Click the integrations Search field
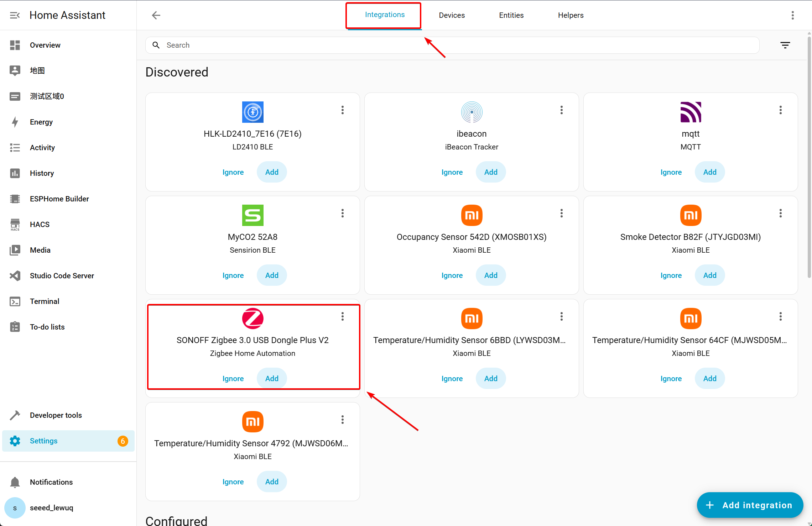Image resolution: width=812 pixels, height=526 pixels. tap(452, 45)
